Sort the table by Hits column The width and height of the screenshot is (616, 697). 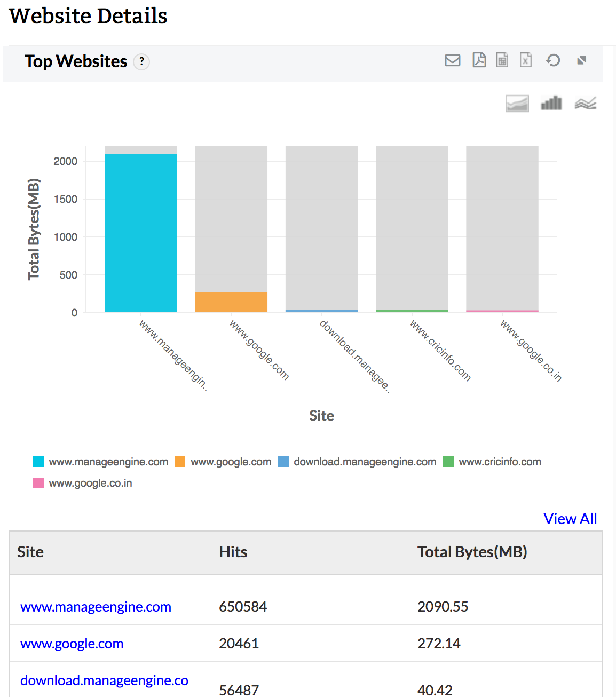pos(233,552)
